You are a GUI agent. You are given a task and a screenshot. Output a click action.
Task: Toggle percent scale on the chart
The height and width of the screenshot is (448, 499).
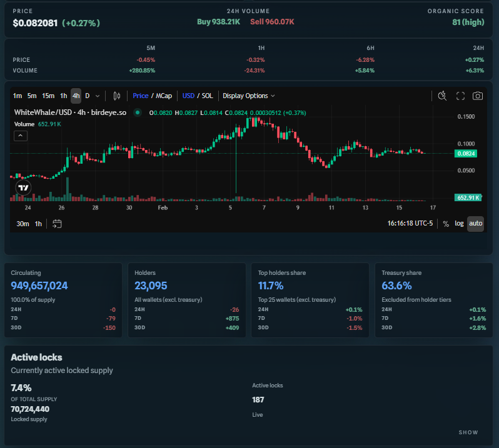[446, 224]
